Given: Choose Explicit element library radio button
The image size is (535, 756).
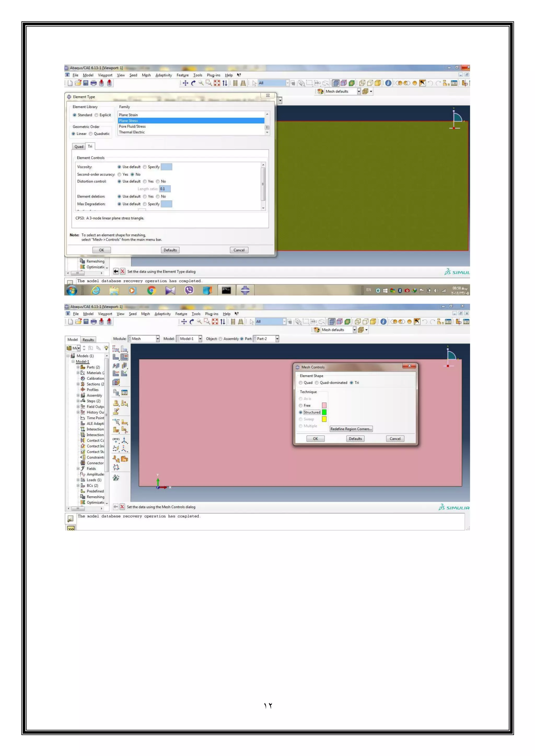Looking at the screenshot, I should click(x=96, y=115).
